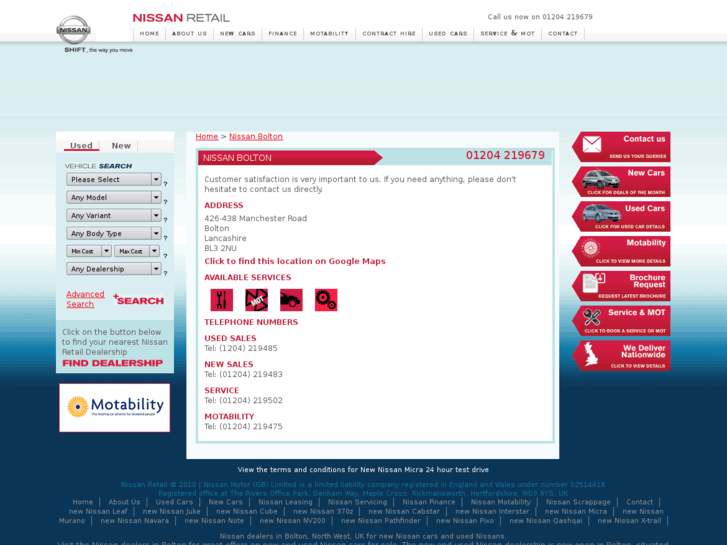Open the Advanced Search link
Screen dimensions: 727x545
[85, 299]
